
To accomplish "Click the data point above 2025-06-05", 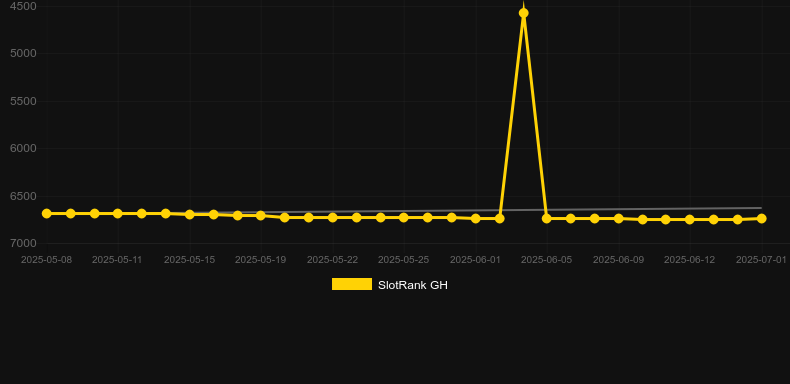I will point(547,218).
